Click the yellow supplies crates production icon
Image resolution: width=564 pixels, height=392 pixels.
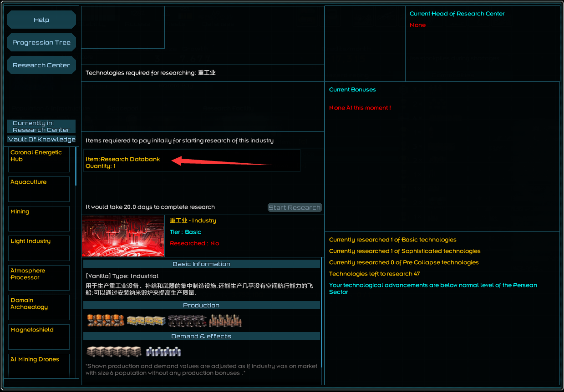[146, 321]
